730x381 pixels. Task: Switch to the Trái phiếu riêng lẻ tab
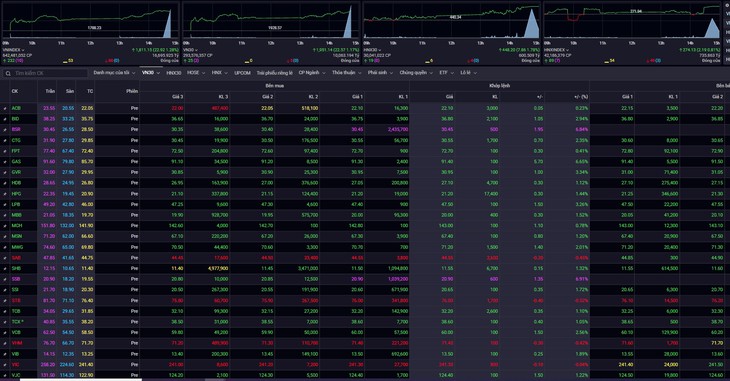click(275, 73)
